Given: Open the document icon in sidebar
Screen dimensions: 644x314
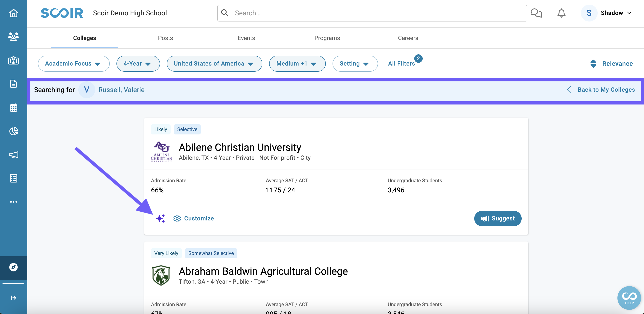Looking at the screenshot, I should 13,84.
